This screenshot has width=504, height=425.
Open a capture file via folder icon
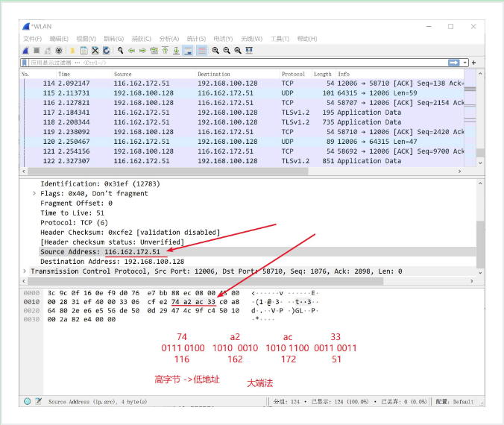[72, 51]
